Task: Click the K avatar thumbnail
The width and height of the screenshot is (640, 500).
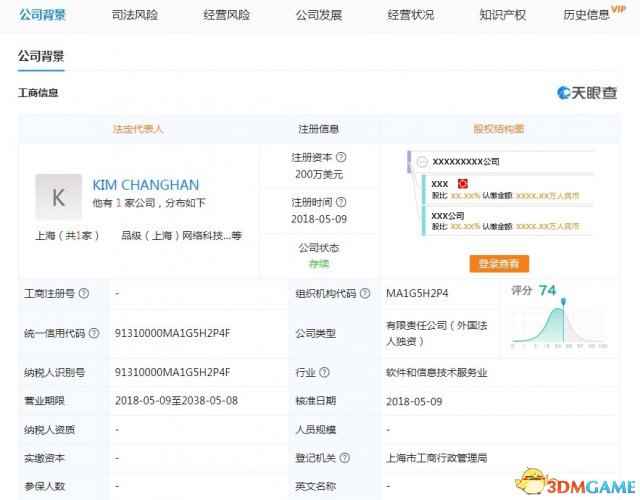Action: click(x=58, y=197)
